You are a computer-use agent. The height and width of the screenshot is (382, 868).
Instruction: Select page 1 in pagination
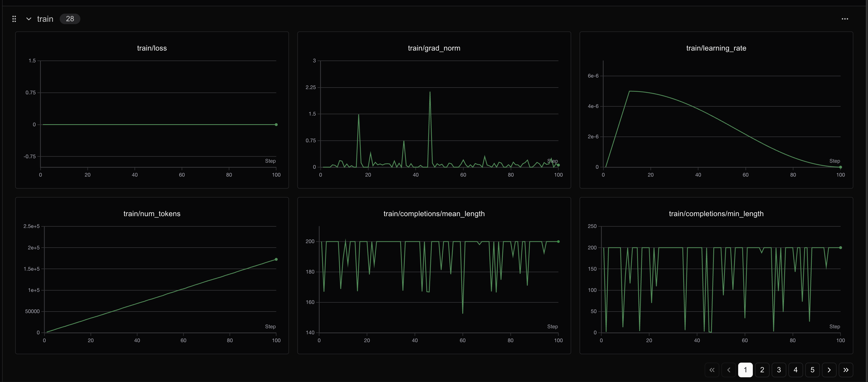[745, 370]
